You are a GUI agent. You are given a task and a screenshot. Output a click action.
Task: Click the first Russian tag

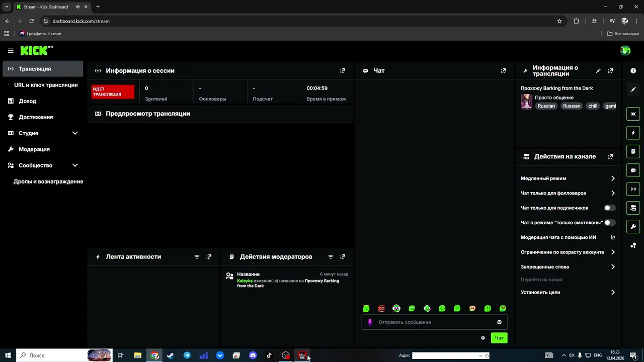click(x=546, y=106)
